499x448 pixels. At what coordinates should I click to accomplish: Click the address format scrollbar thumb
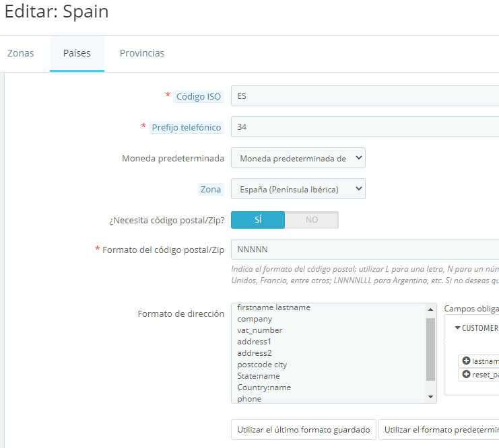(x=430, y=349)
